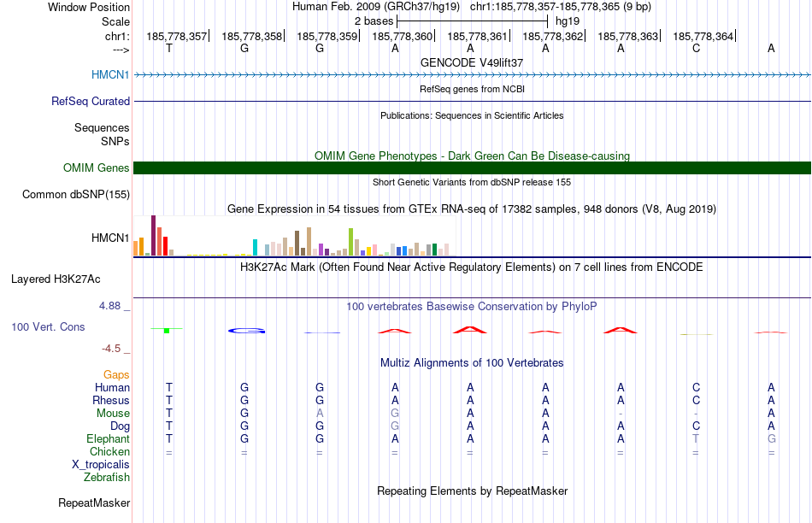Click the RepeatMasker track label
The width and height of the screenshot is (812, 523).
coord(94,502)
